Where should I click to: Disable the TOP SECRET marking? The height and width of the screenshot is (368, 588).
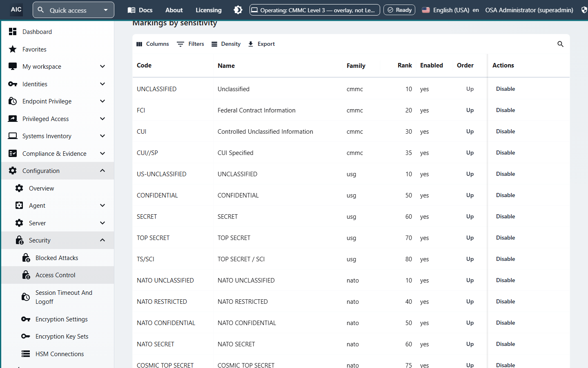(506, 238)
